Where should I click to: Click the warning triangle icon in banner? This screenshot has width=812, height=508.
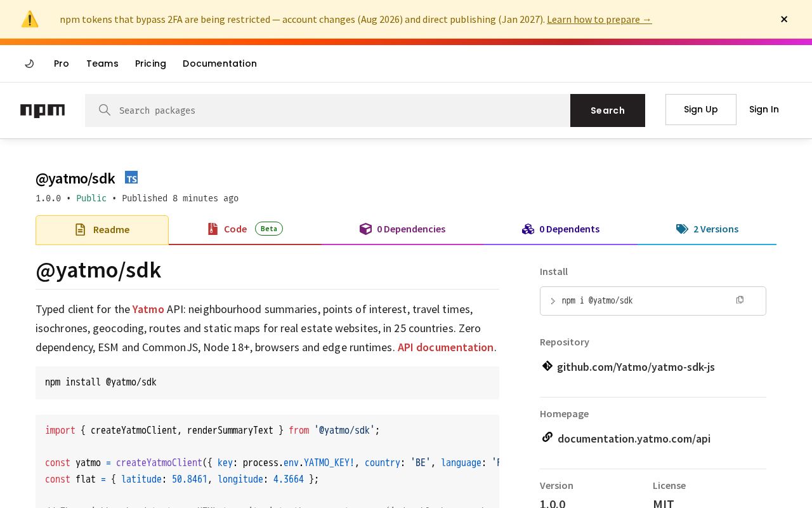[30, 19]
